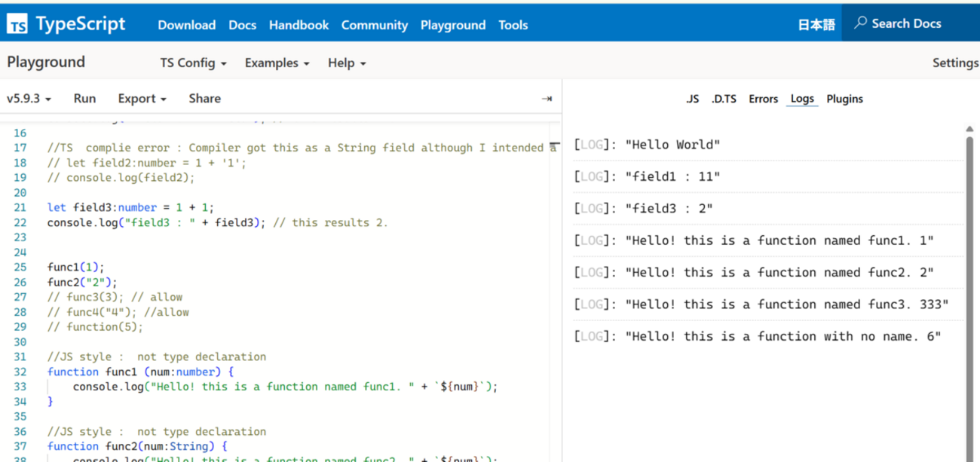Click the func1. 1 log entry
The height and width of the screenshot is (462, 980).
pos(769,240)
